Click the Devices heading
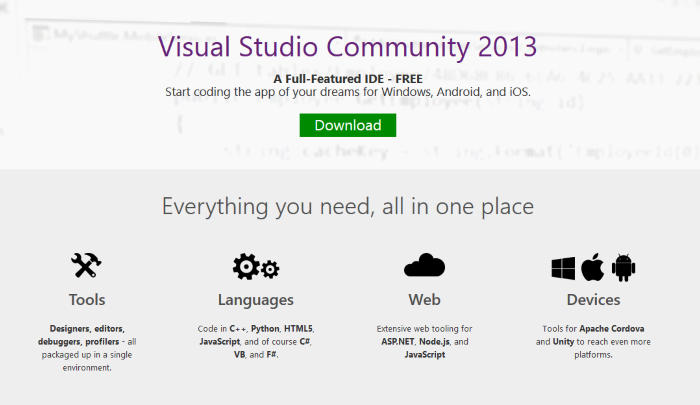 (593, 300)
